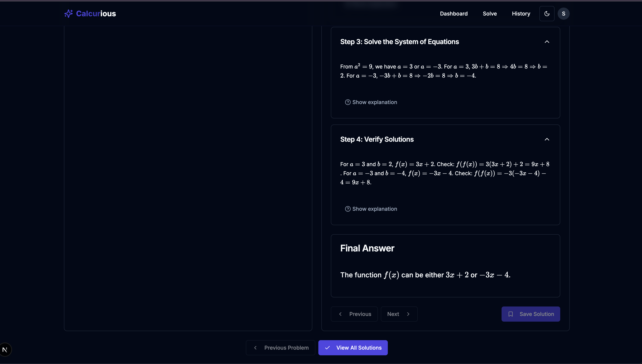This screenshot has width=642, height=364.
Task: Collapse Step 4 Verify Solutions chevron
Action: (547, 139)
